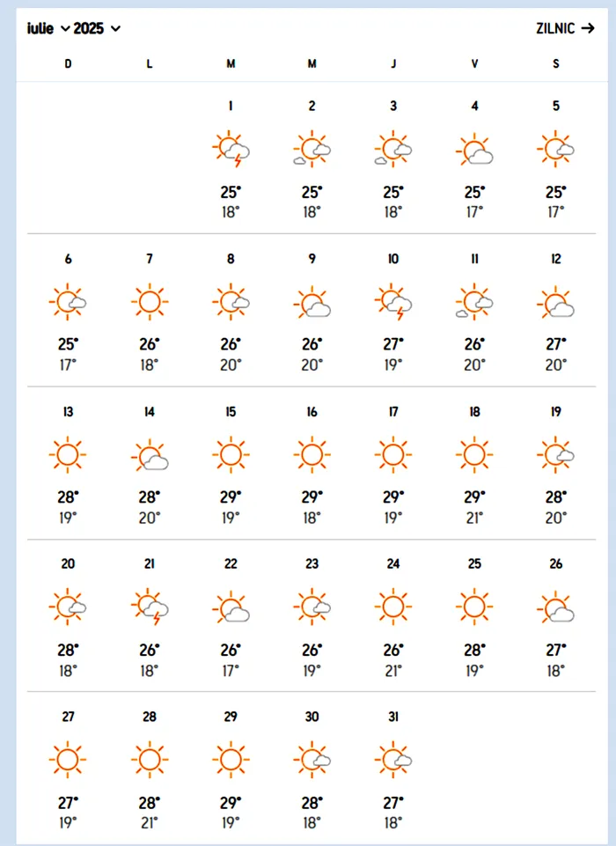Select day number 3 in calendar
The width and height of the screenshot is (616, 846).
click(393, 107)
